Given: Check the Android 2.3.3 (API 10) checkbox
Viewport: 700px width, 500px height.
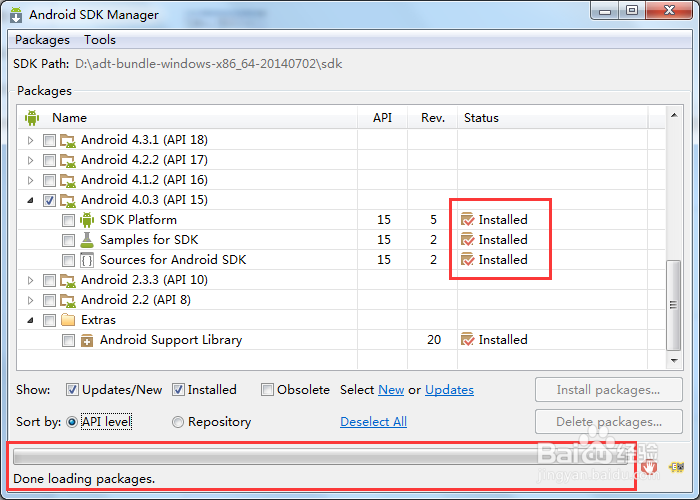Looking at the screenshot, I should coord(49,280).
